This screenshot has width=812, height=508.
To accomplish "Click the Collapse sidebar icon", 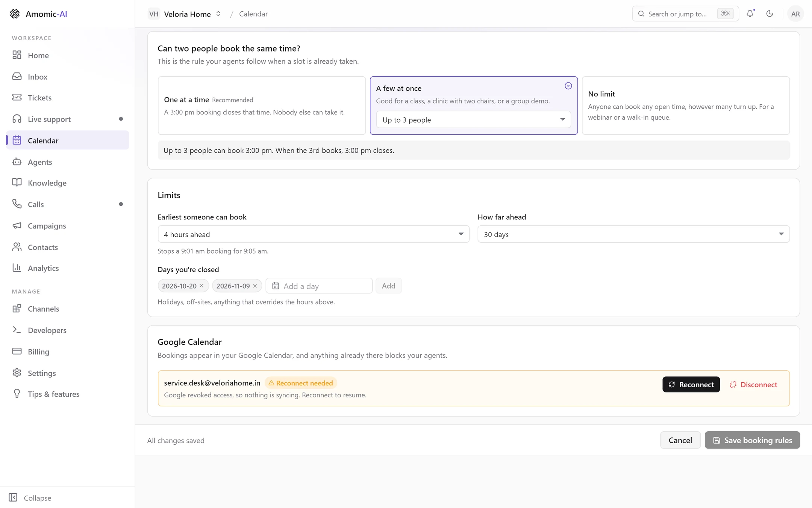I will coord(13,497).
